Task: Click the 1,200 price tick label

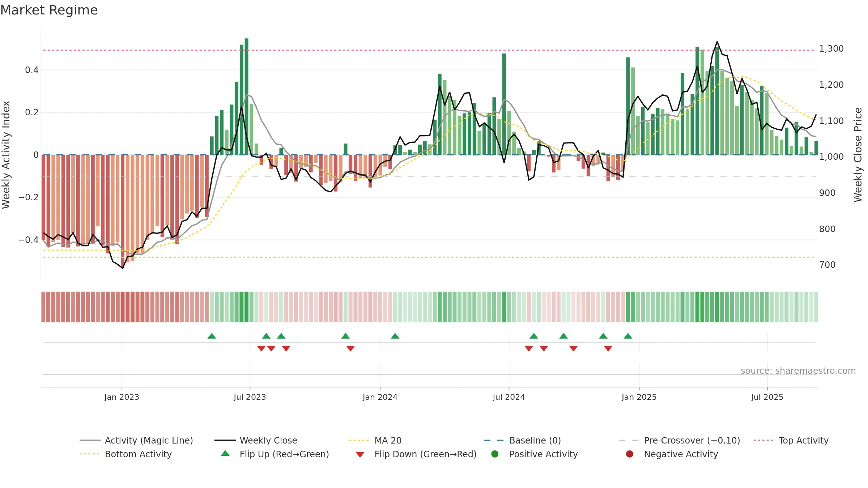Action: pyautogui.click(x=831, y=85)
